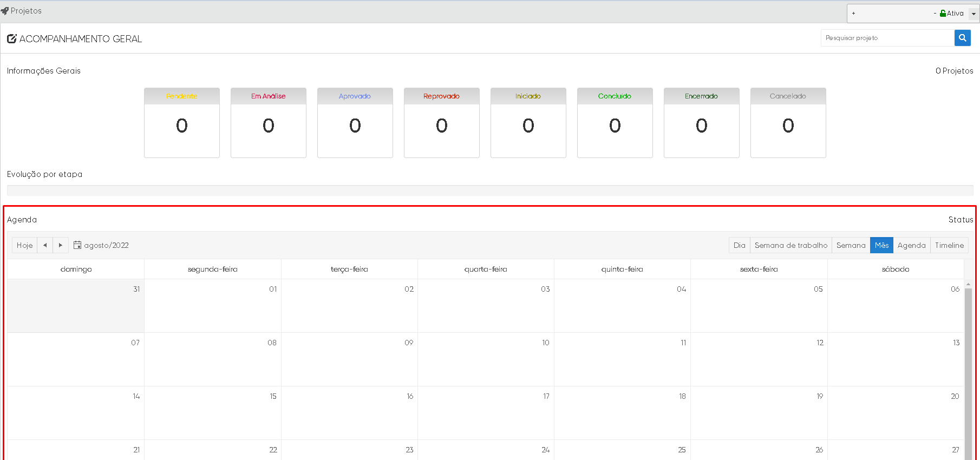Click the blue search magnifier button

coord(962,38)
